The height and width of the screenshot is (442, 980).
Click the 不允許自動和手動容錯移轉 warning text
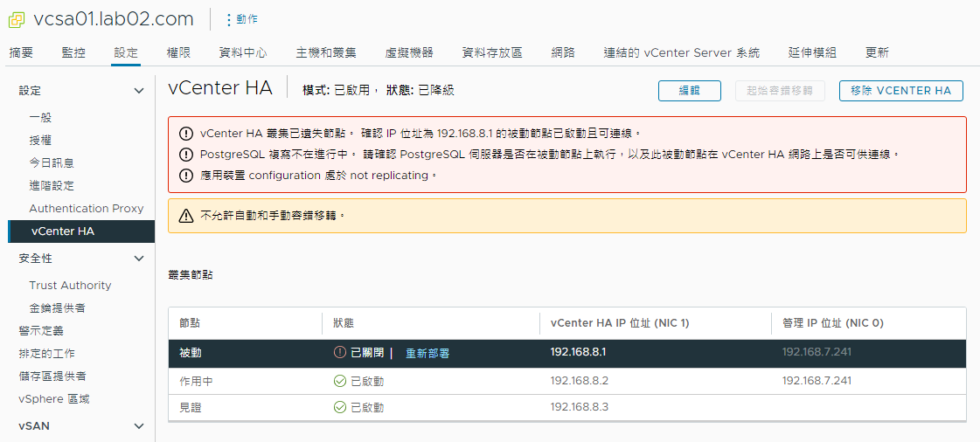[273, 216]
